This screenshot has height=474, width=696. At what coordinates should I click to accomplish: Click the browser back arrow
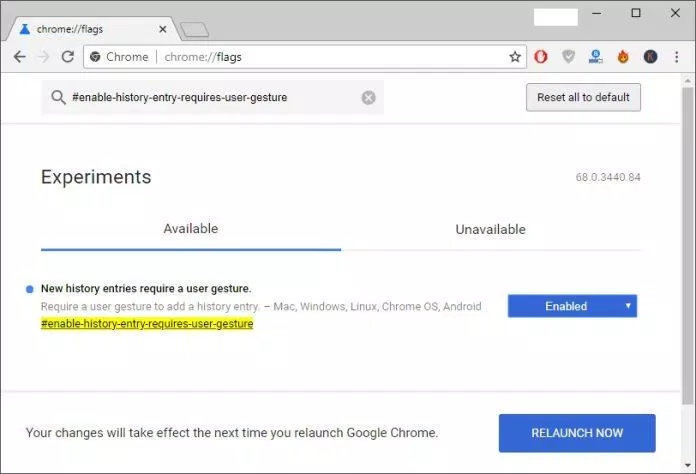pos(20,57)
